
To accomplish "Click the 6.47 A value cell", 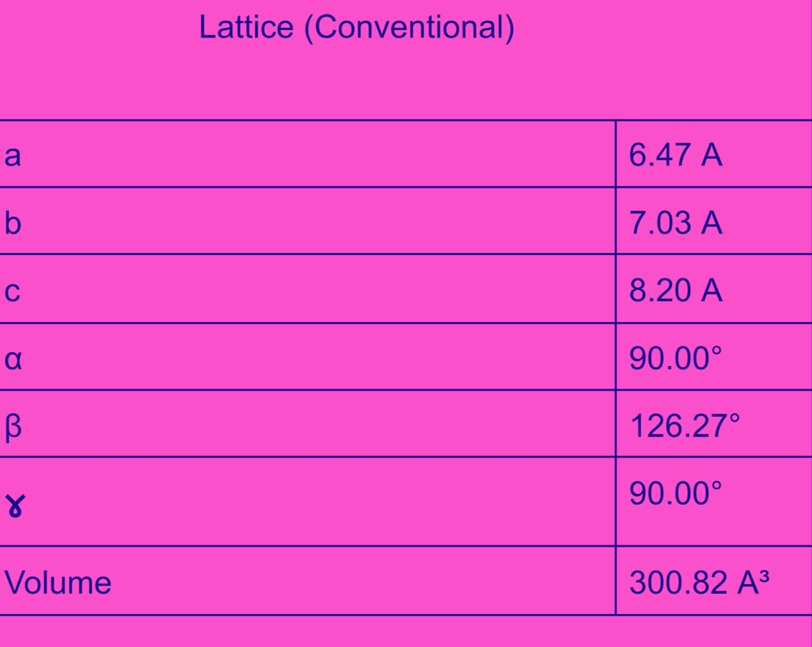I will coord(676,155).
